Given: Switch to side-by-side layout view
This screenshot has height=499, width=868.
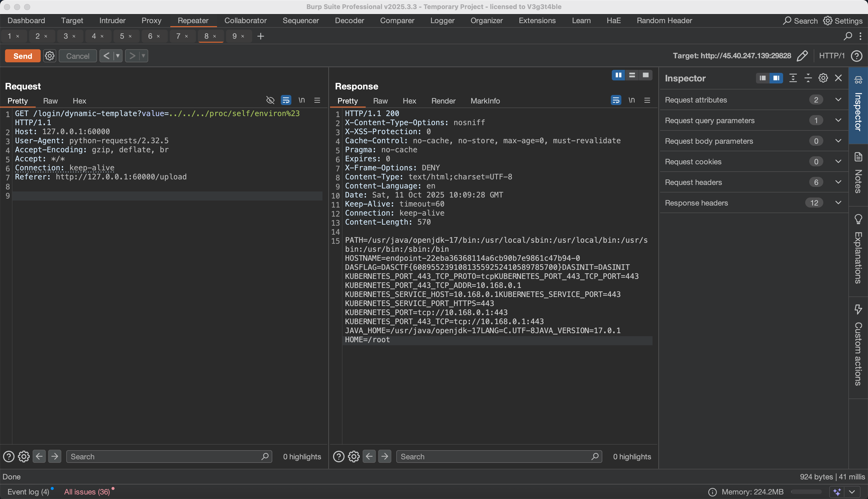Looking at the screenshot, I should 618,75.
